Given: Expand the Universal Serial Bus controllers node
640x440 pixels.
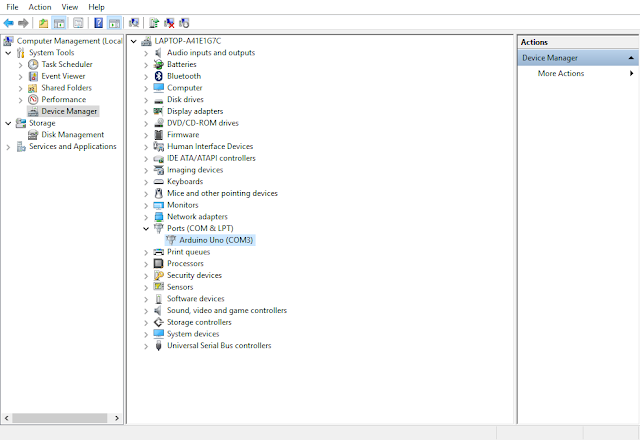Looking at the screenshot, I should 146,346.
